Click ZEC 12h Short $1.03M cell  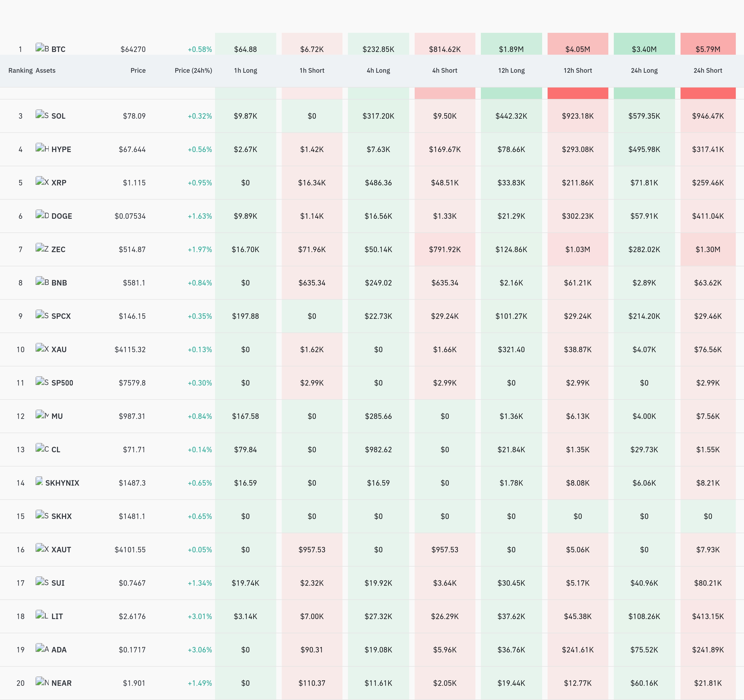click(x=577, y=250)
